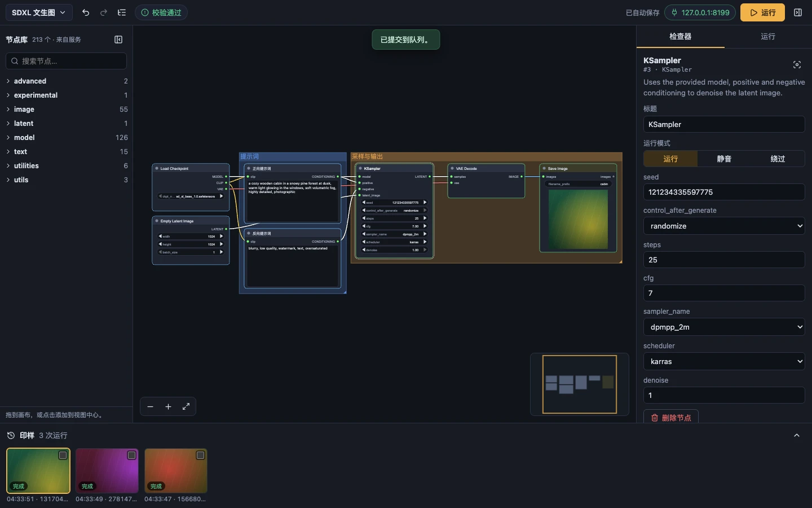Tick the checkbox on the 04:33:47 thumbnail
The width and height of the screenshot is (812, 508).
pos(201,456)
